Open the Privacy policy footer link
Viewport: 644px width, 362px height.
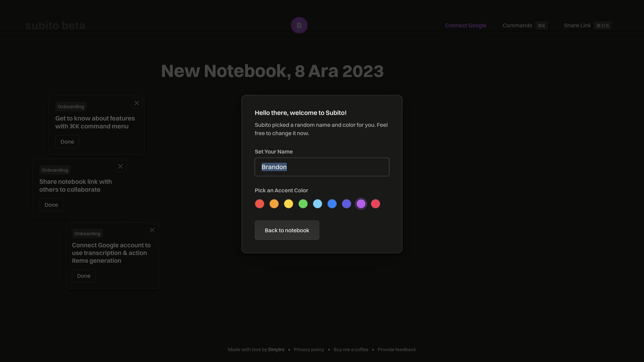point(309,350)
